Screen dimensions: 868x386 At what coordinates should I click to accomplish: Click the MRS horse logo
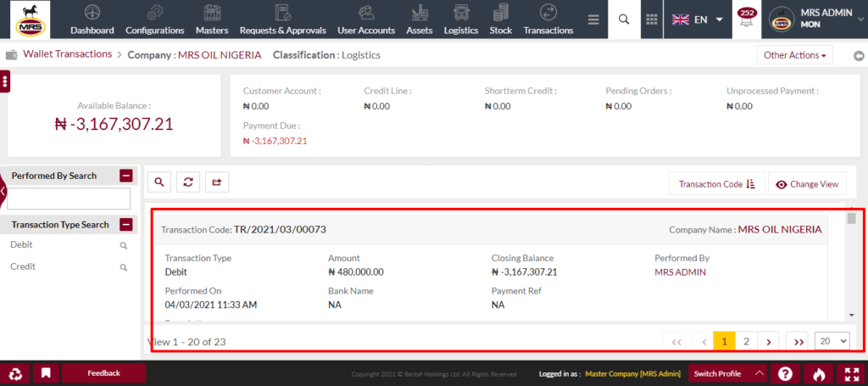pos(30,20)
